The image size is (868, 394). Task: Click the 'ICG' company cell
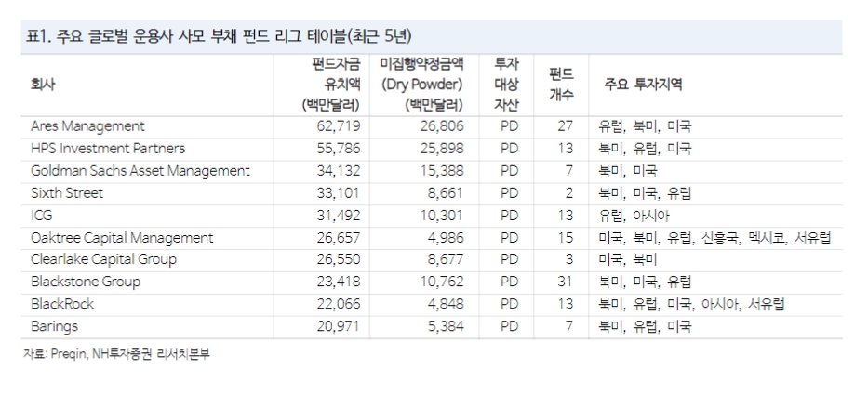point(42,216)
